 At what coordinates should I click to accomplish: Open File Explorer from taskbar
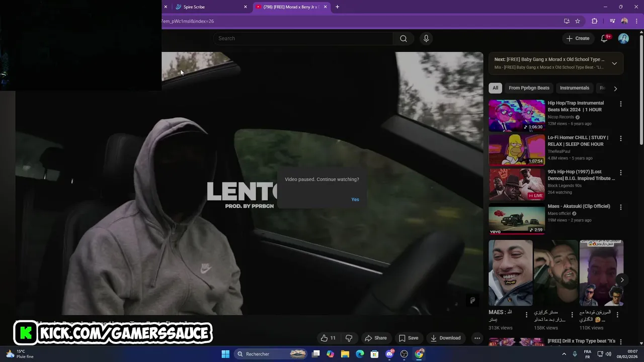[345, 354]
